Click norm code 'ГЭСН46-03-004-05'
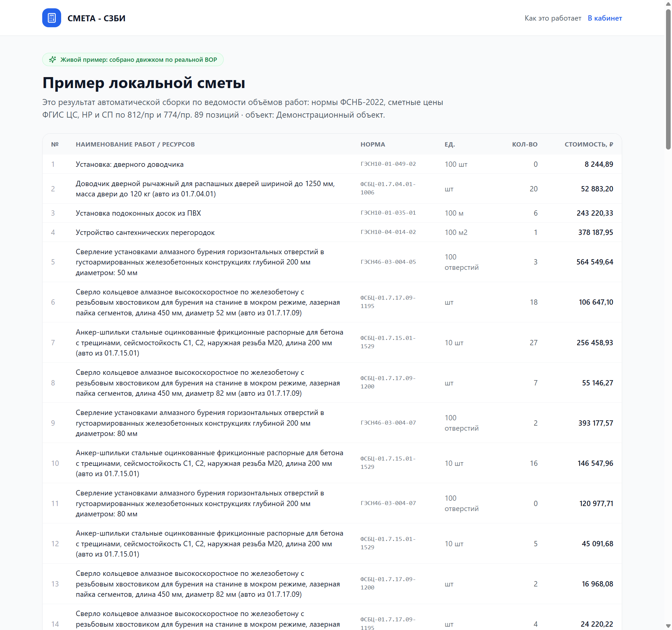672x630 pixels. click(x=388, y=262)
